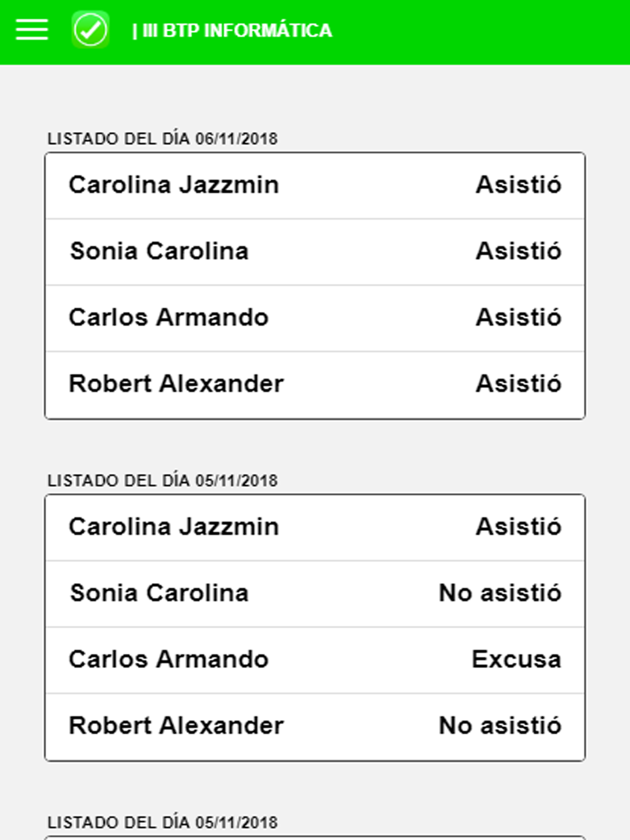630x840 pixels.
Task: Click the Excusa status label
Action: pos(516,659)
